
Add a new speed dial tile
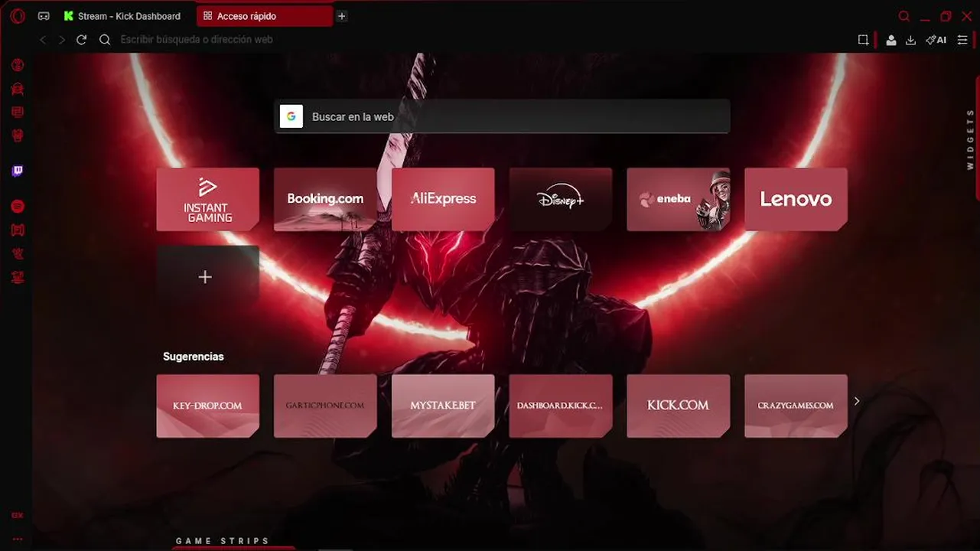(x=208, y=277)
